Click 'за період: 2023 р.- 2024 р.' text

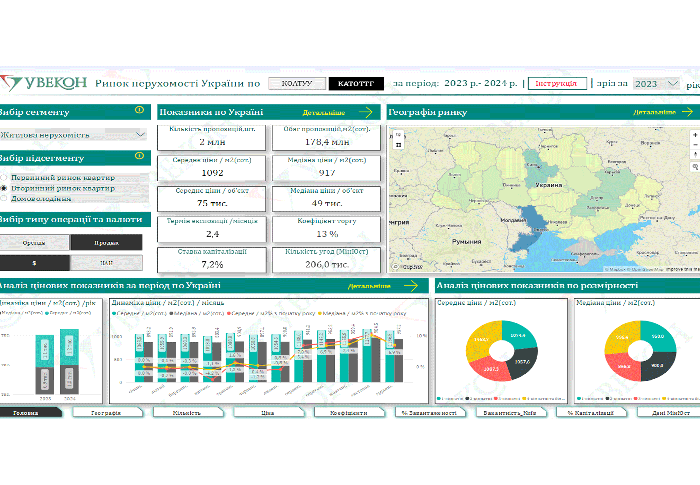coord(455,84)
